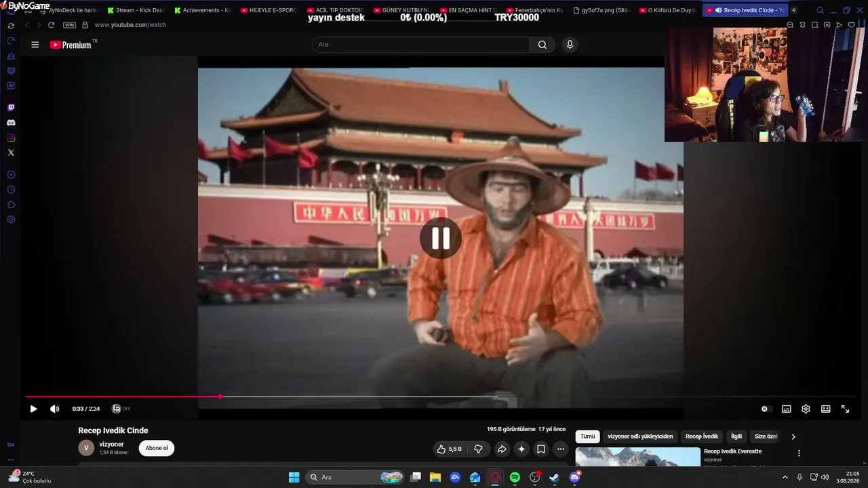Reload the page in the browser
This screenshot has height=488, width=868.
click(x=51, y=25)
